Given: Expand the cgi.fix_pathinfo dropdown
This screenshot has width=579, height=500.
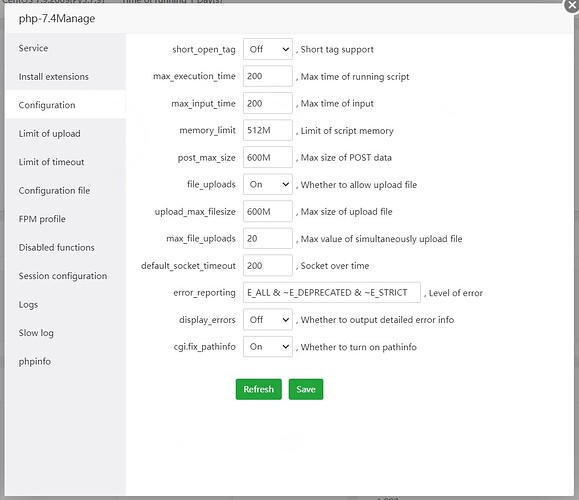Looking at the screenshot, I should click(268, 346).
